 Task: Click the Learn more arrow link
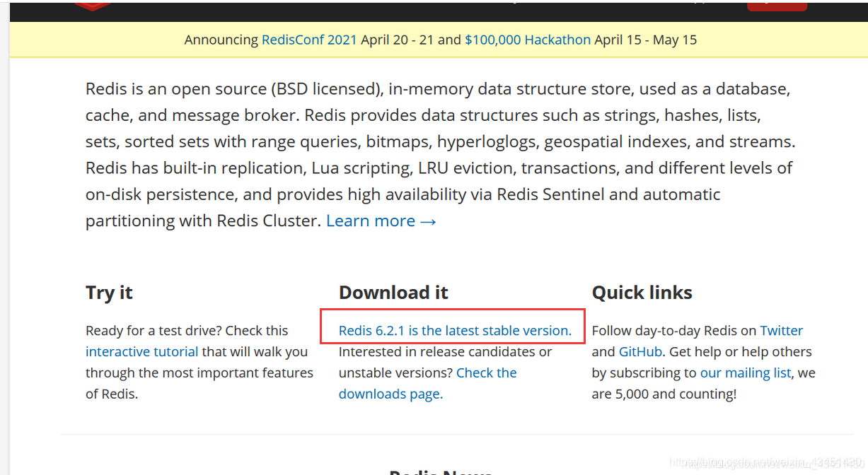381,221
